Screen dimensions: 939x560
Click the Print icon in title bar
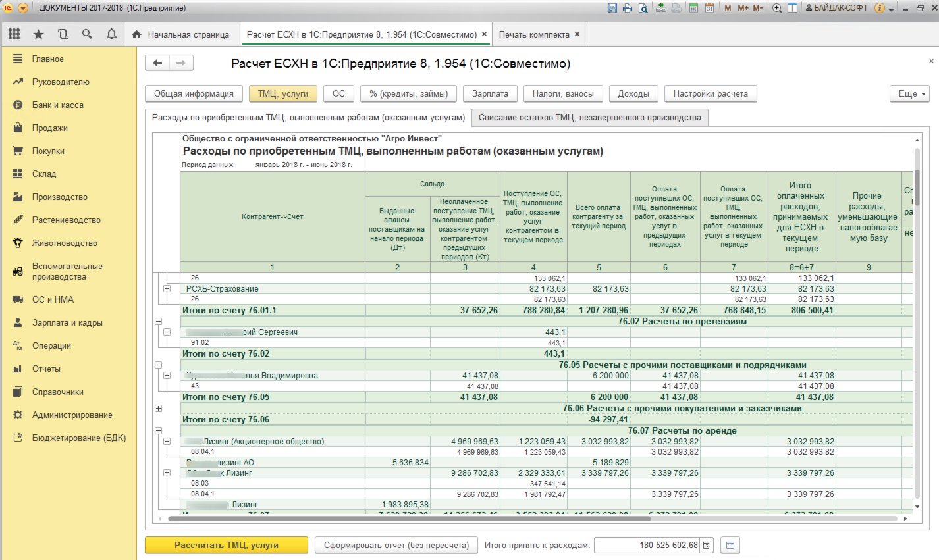tap(628, 8)
